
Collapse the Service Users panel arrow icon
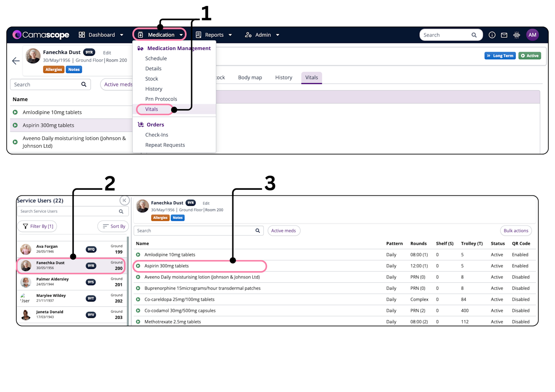[x=124, y=200]
